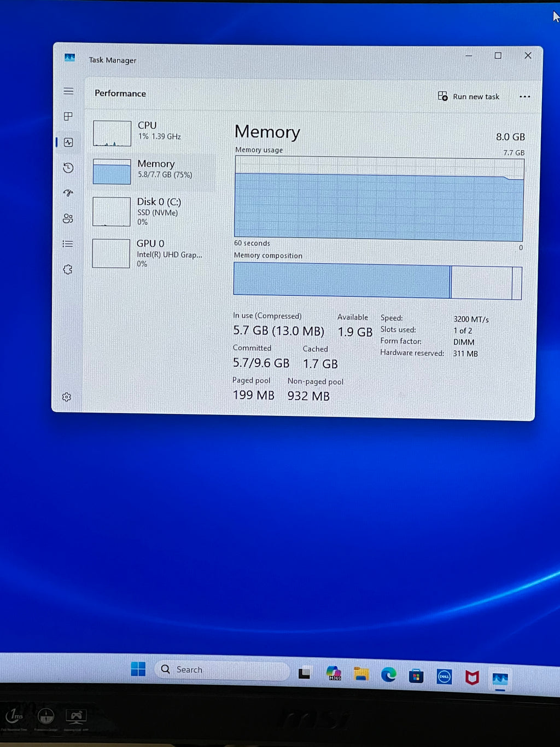Click the 3200 MT/s speed value
The height and width of the screenshot is (747, 560).
click(471, 319)
